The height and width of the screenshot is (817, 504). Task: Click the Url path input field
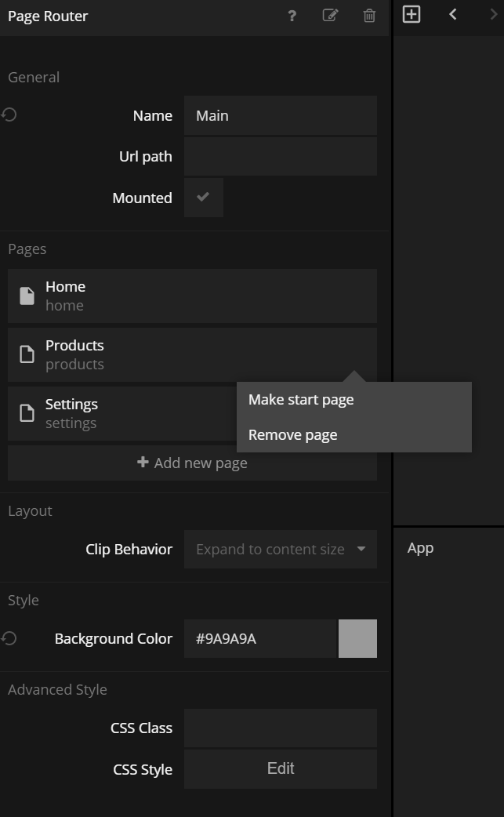281,157
